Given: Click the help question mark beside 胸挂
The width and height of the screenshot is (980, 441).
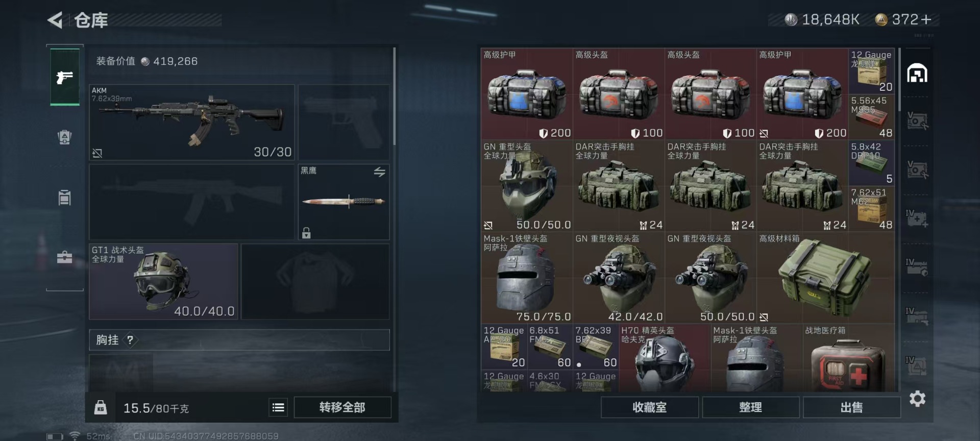Looking at the screenshot, I should coord(130,340).
